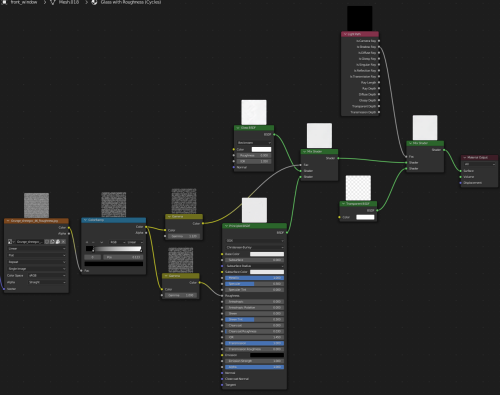The image size is (500, 395).
Task: Unlink the Grunge image with the X icon
Action: pos(63,242)
